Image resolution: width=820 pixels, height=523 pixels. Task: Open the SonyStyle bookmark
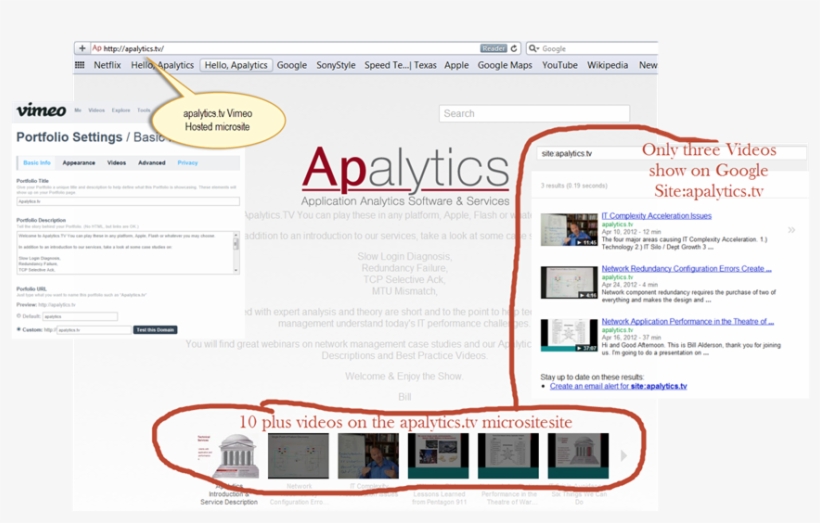click(x=336, y=65)
